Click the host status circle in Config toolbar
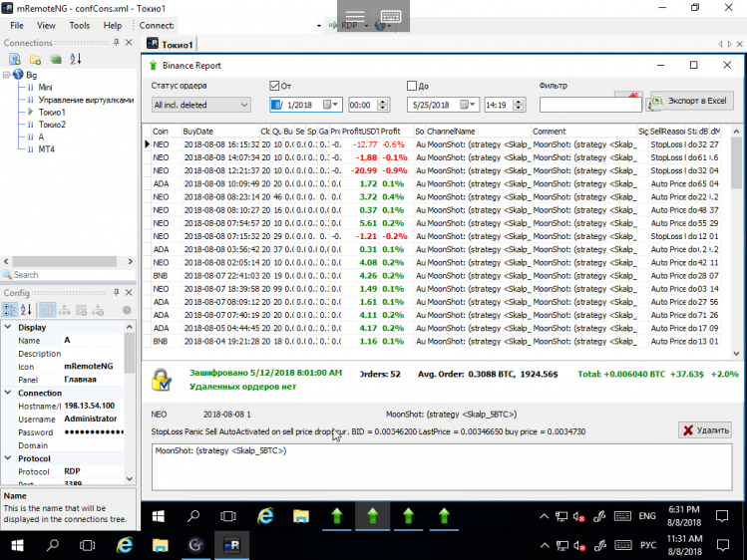747x560 pixels. [x=127, y=310]
